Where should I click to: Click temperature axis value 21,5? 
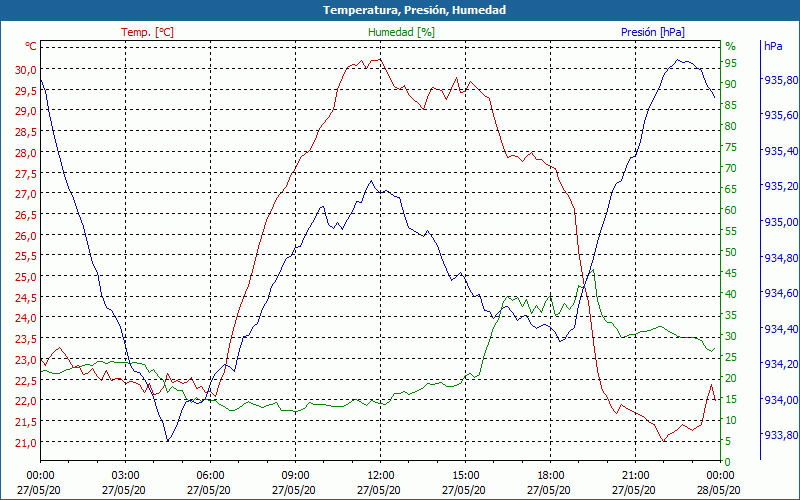coord(25,422)
